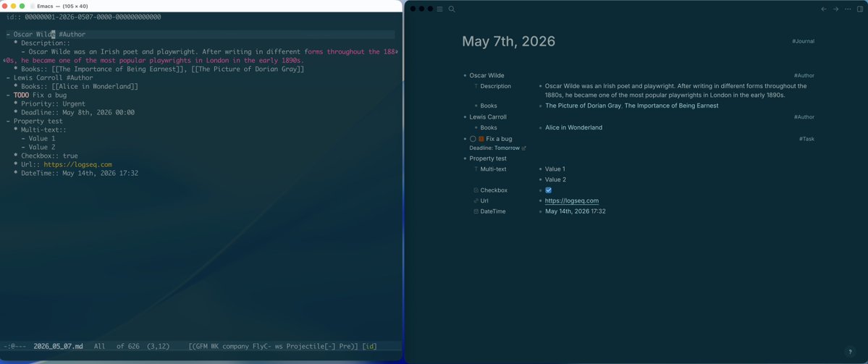The image size is (868, 364).
Task: Go forward with the right arrow icon
Action: click(836, 9)
